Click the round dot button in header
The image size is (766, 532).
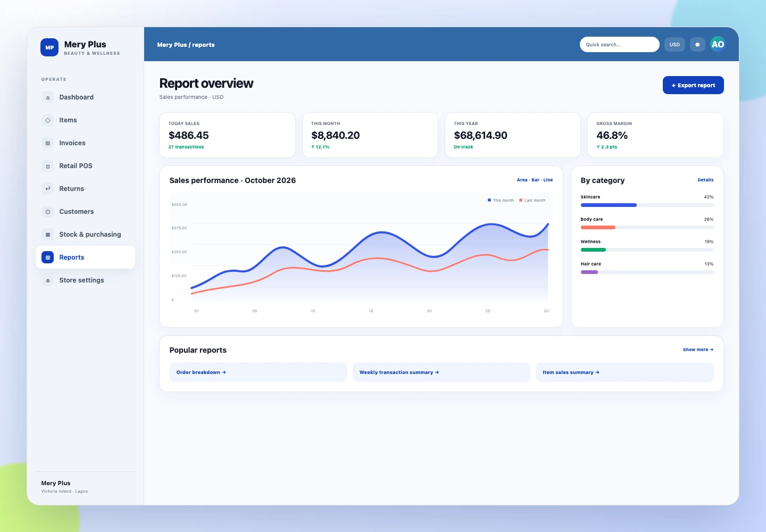(x=697, y=45)
